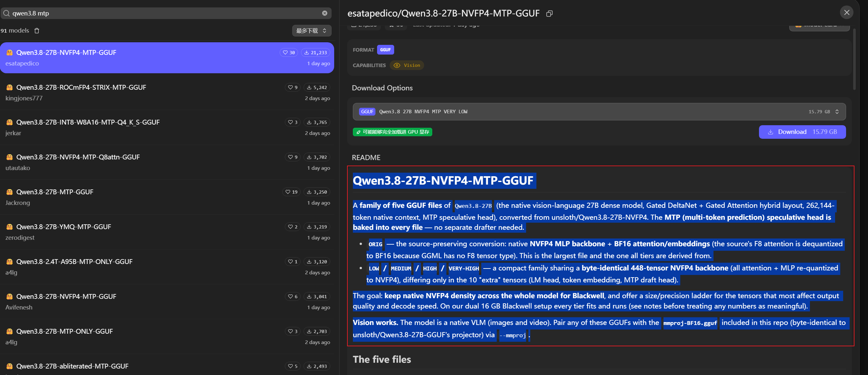Open Qwen3.8-27B-MTP-ONLY-GGUF in the list
868x375 pixels.
tap(167, 337)
